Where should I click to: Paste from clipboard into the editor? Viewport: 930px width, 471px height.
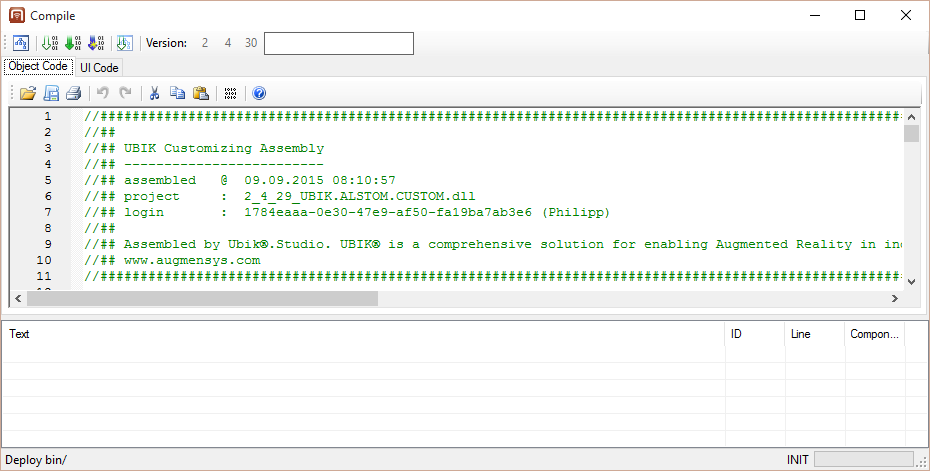point(200,93)
